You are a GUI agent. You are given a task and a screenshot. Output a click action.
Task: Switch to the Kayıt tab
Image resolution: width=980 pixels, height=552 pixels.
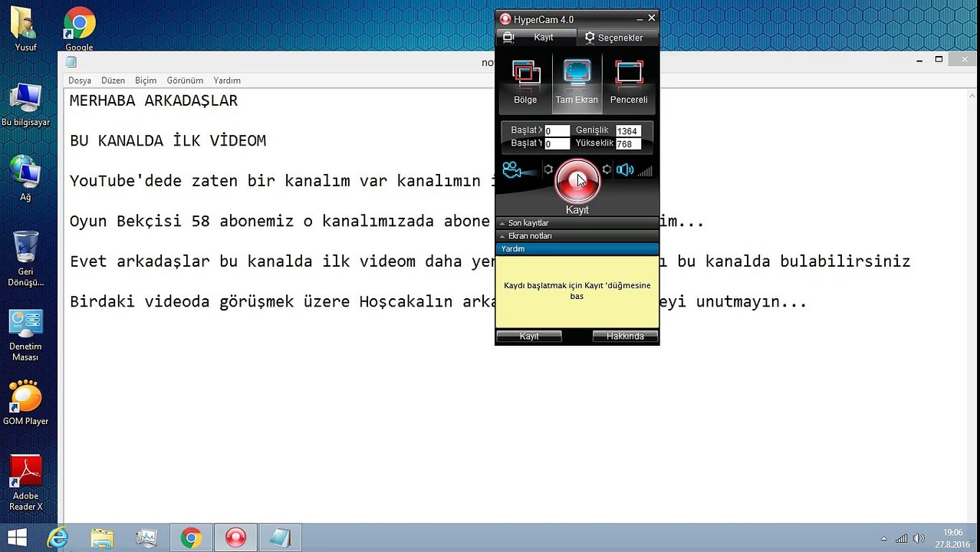coord(537,37)
